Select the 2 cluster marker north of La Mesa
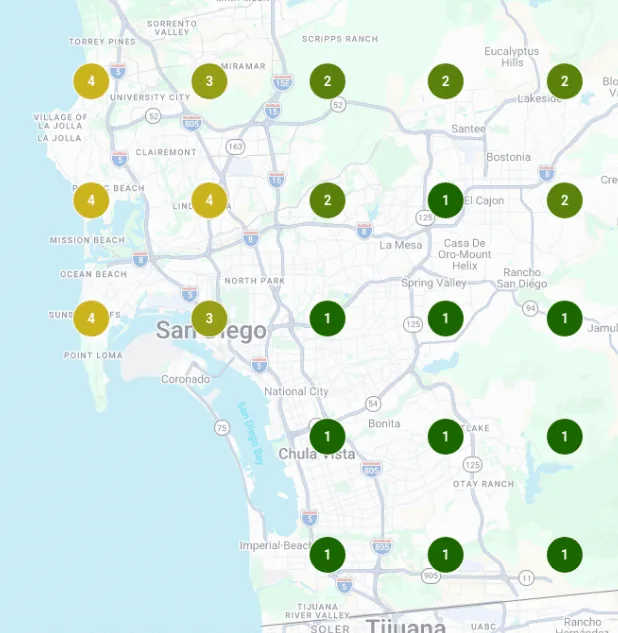Viewport: 618px width, 633px height. [x=327, y=200]
